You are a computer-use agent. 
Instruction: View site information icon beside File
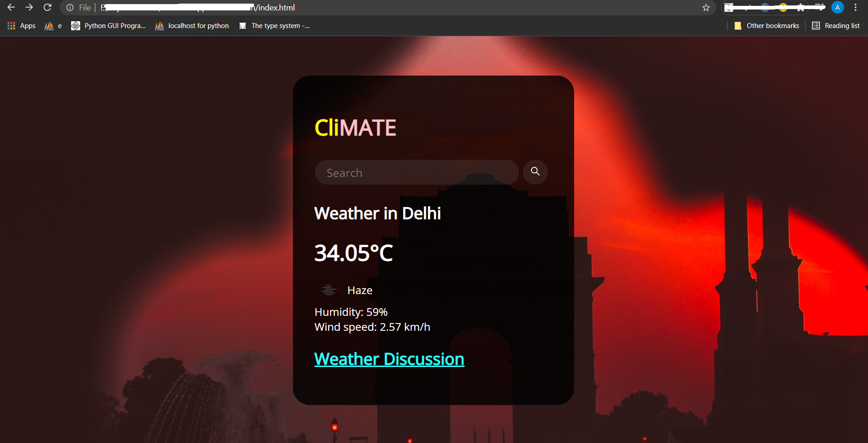click(70, 8)
